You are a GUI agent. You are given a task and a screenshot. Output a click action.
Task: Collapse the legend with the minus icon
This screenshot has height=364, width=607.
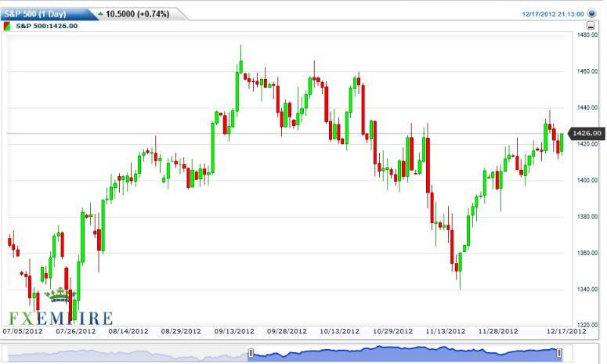(590, 26)
